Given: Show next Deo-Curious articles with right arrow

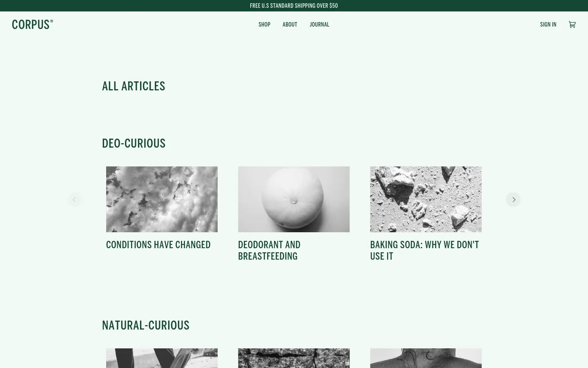Looking at the screenshot, I should (513, 200).
